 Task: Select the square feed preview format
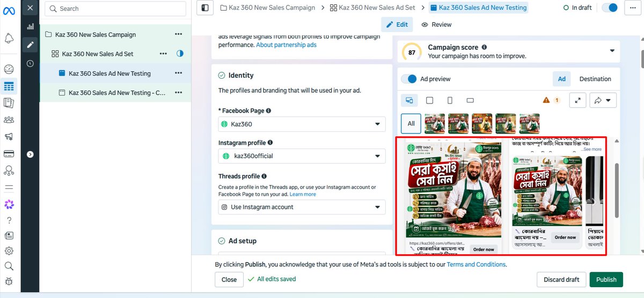coord(429,100)
